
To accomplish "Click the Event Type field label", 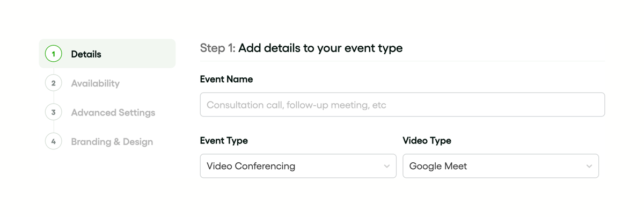I will 224,141.
